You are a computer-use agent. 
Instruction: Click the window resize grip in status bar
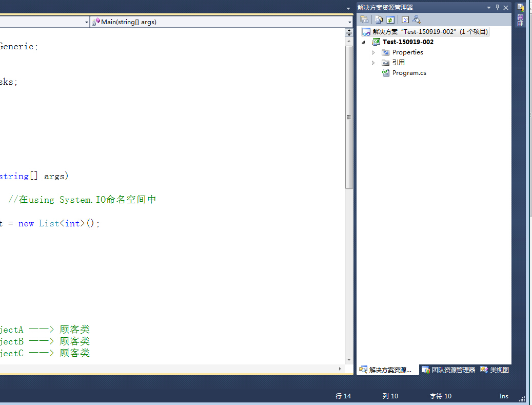521,398
